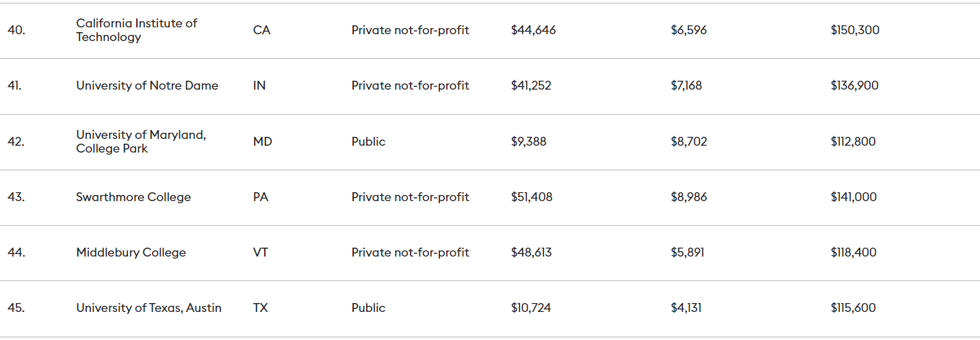The height and width of the screenshot is (340, 980).
Task: Click Notre Dame's $136,900 value
Action: 854,86
